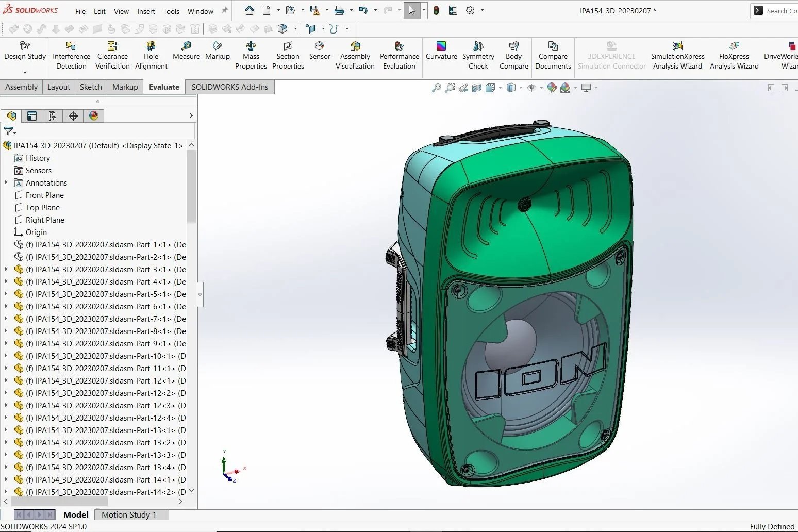
Task: Run Interference Detection
Action: point(71,56)
